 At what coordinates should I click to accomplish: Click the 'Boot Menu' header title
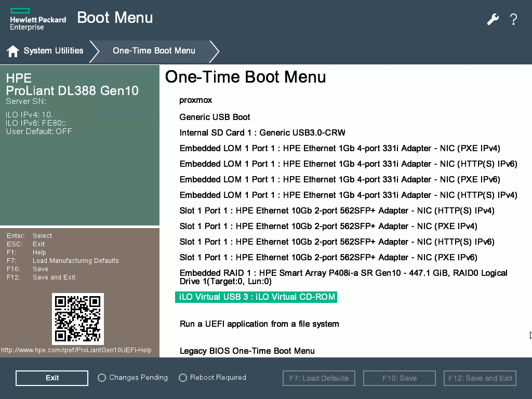(115, 18)
